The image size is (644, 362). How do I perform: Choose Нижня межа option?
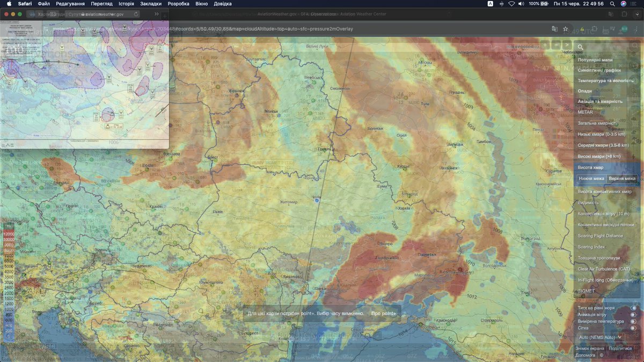(591, 179)
